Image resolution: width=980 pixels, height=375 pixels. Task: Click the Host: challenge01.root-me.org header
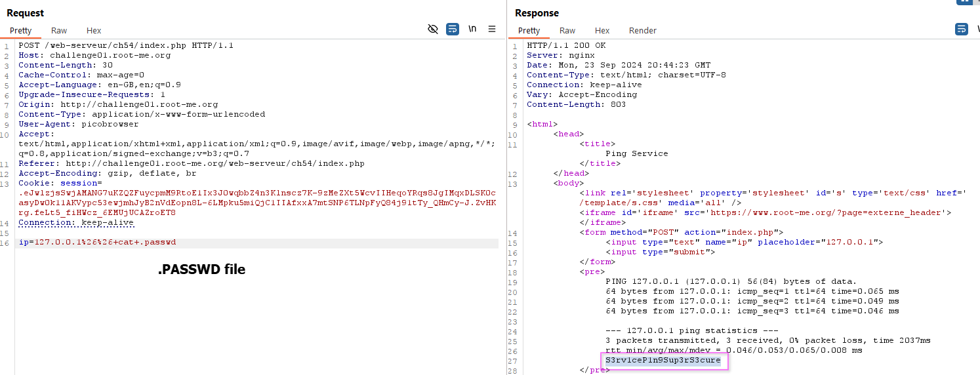pos(94,55)
